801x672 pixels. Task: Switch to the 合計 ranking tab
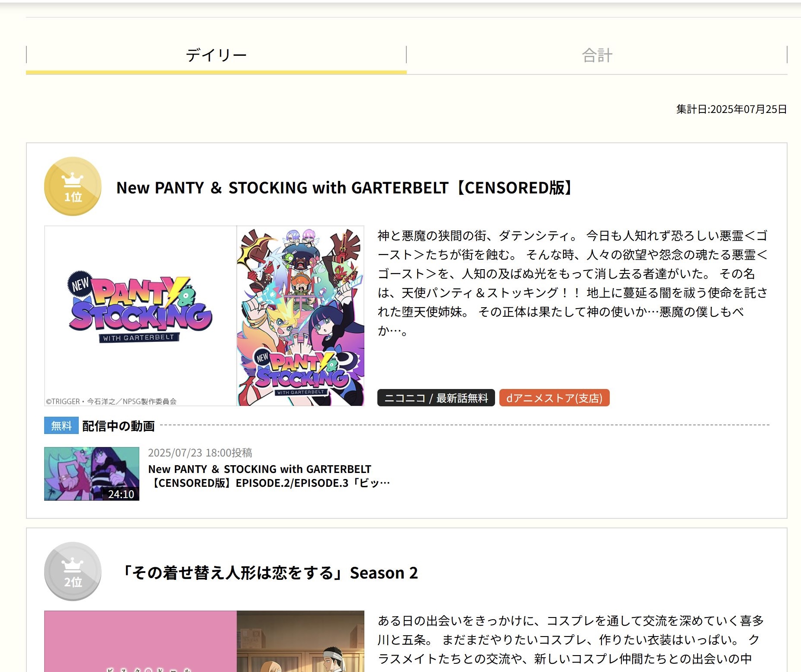597,55
